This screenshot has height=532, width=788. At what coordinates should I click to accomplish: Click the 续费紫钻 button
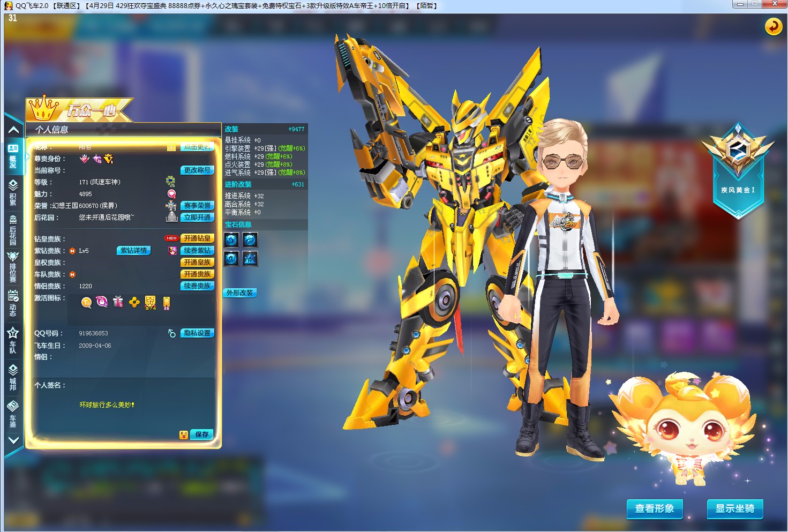pyautogui.click(x=197, y=251)
